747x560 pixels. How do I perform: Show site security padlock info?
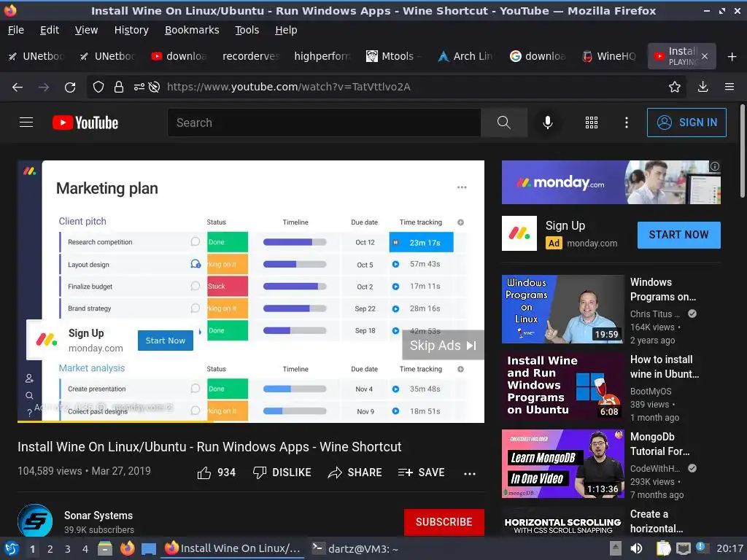pos(119,87)
